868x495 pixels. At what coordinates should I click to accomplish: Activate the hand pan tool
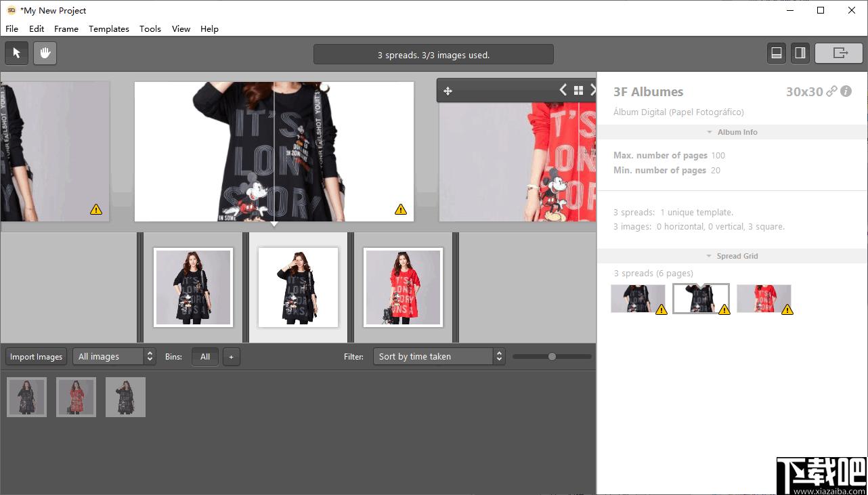pos(45,53)
